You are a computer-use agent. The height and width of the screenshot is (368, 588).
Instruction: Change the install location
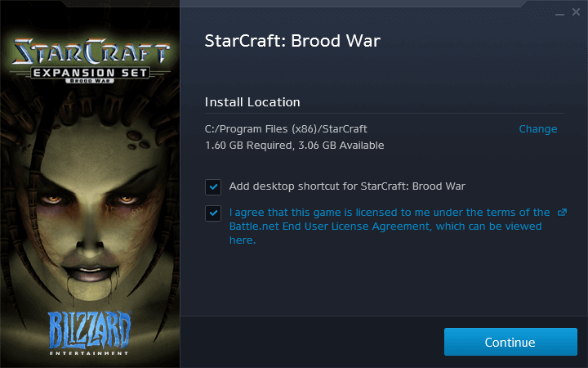(x=538, y=129)
